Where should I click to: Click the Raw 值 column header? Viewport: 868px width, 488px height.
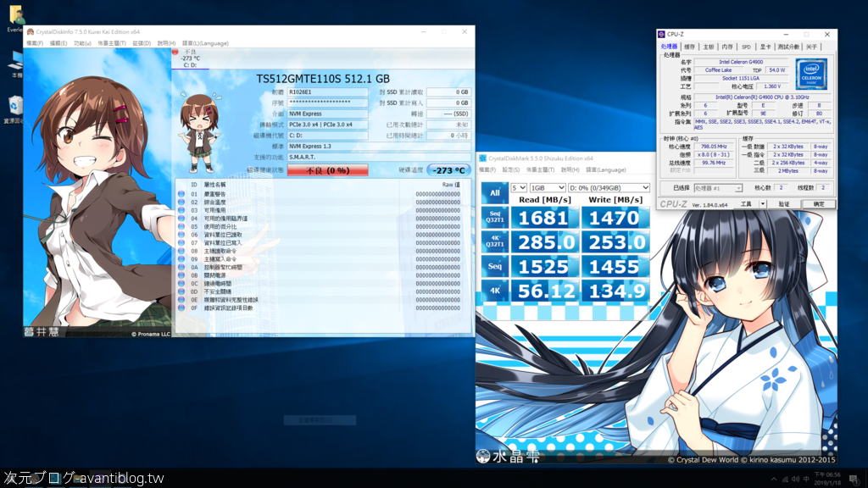(x=451, y=185)
